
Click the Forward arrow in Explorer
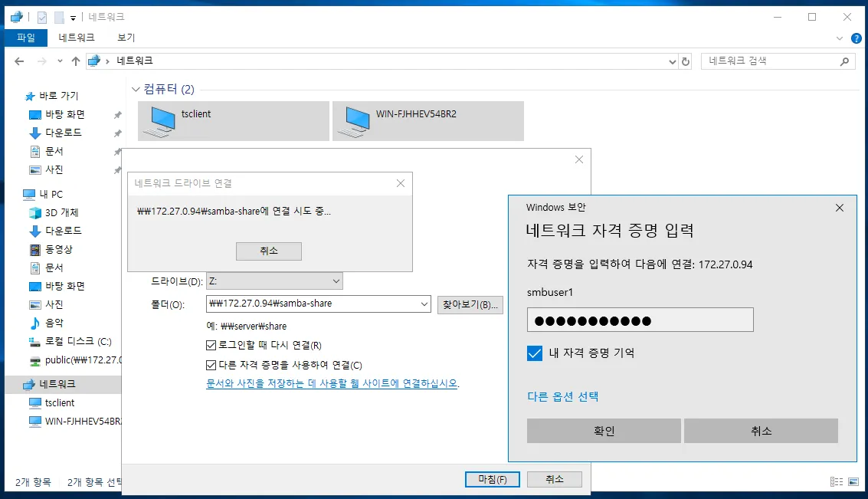42,61
